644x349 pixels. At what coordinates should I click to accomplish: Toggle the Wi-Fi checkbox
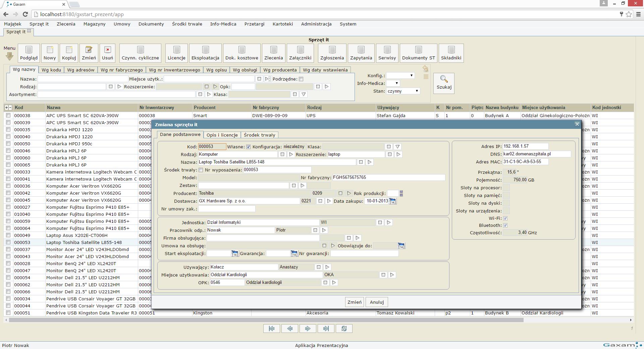[505, 218]
